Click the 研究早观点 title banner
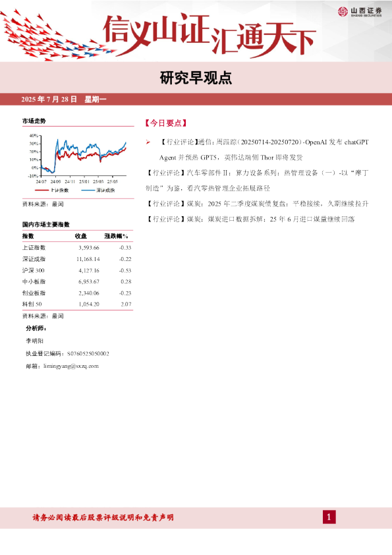Image resolution: width=392 pixels, height=555 pixels. pyautogui.click(x=196, y=78)
